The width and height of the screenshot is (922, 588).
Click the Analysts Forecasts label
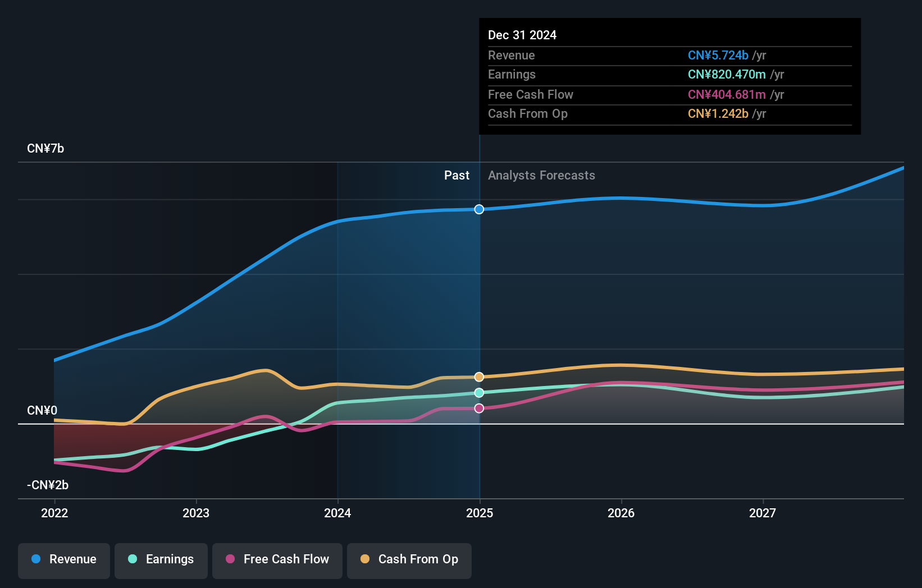541,176
